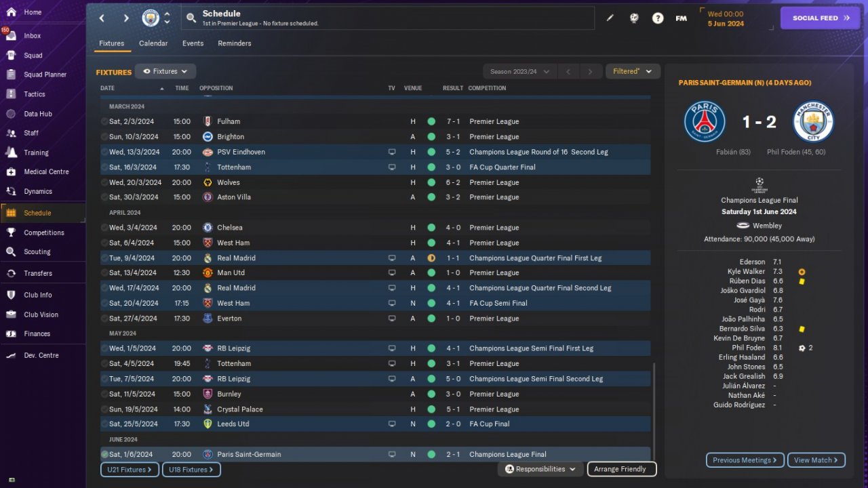Open the Scouting section

point(37,251)
